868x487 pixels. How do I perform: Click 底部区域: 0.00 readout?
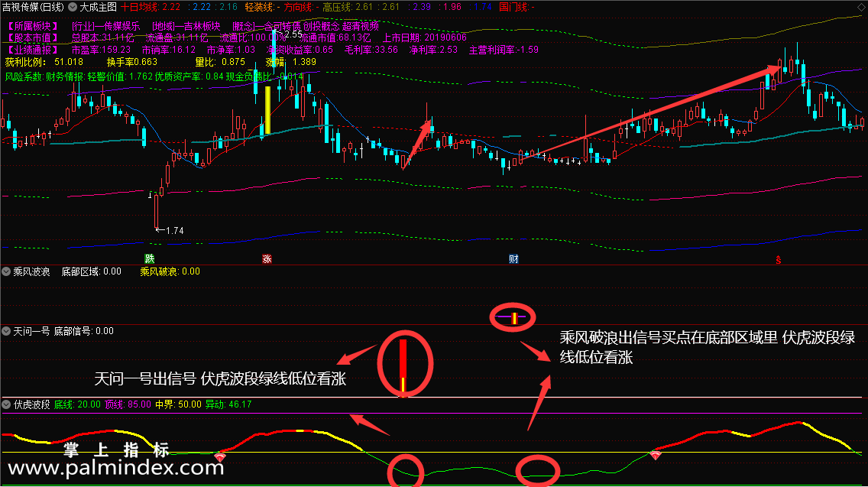click(x=92, y=271)
